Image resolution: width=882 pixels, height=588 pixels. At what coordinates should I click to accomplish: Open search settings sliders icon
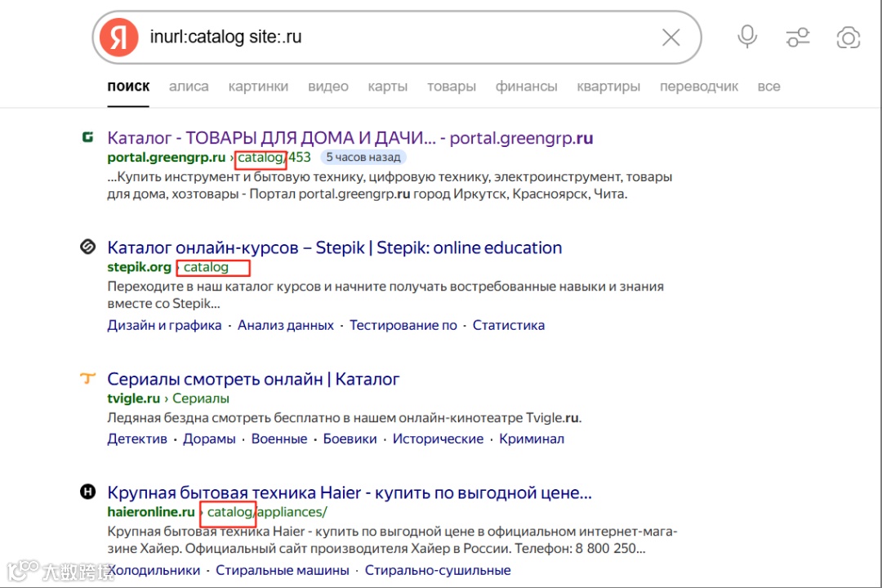(x=798, y=38)
